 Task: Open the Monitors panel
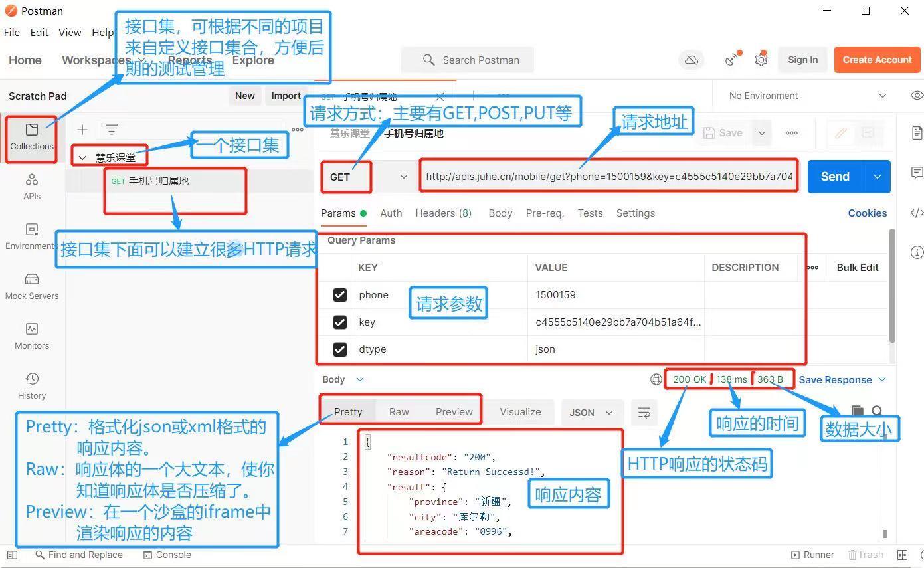[x=31, y=335]
